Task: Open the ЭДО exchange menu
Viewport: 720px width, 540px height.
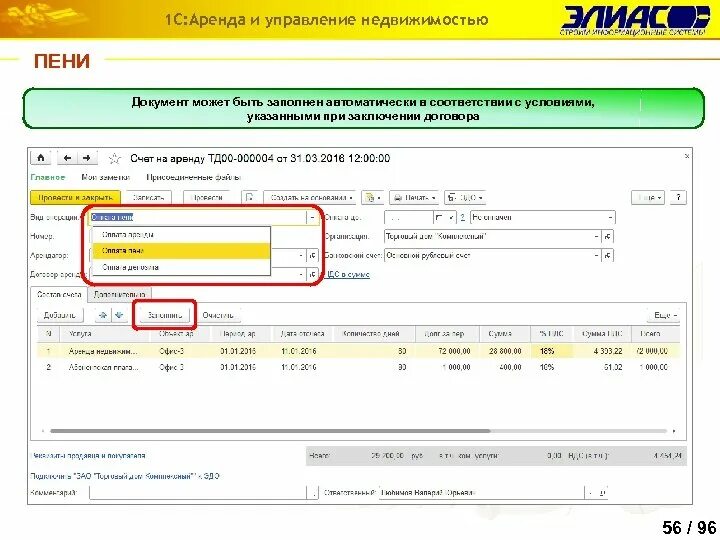Action: coord(465,197)
